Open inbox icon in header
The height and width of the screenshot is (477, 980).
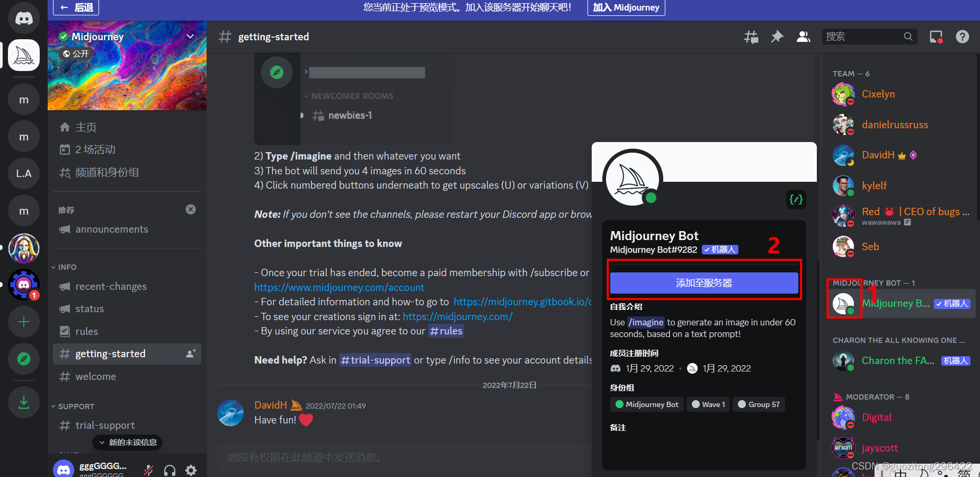click(x=936, y=37)
